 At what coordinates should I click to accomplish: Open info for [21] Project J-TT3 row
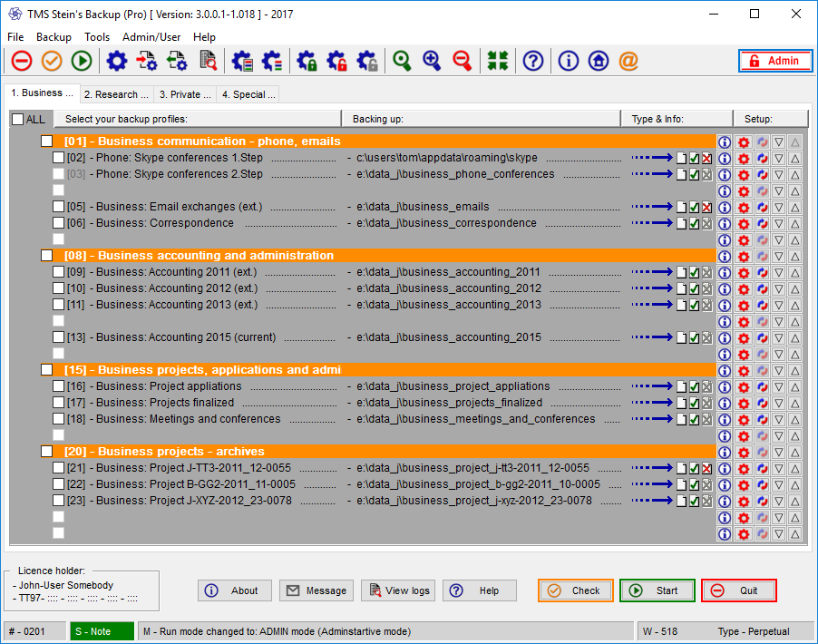(725, 469)
